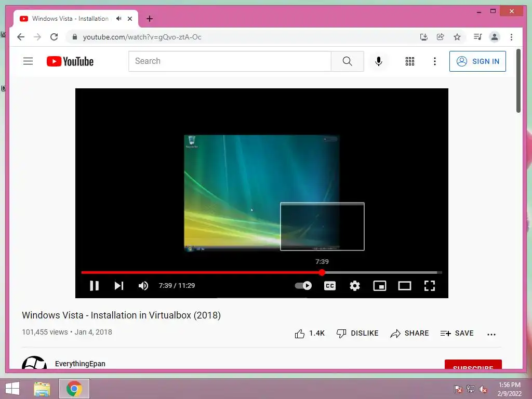Open the YouTube guide hamburger menu

coord(28,61)
